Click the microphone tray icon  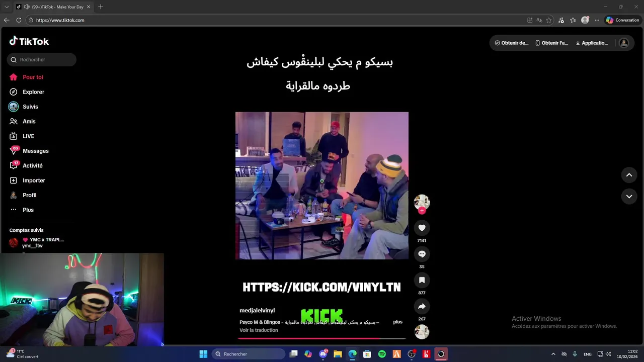575,354
